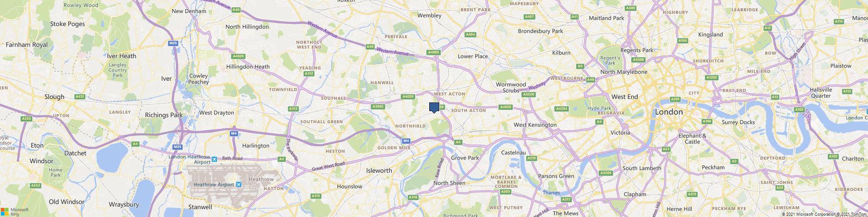Select the A4005 road shield

[434, 53]
